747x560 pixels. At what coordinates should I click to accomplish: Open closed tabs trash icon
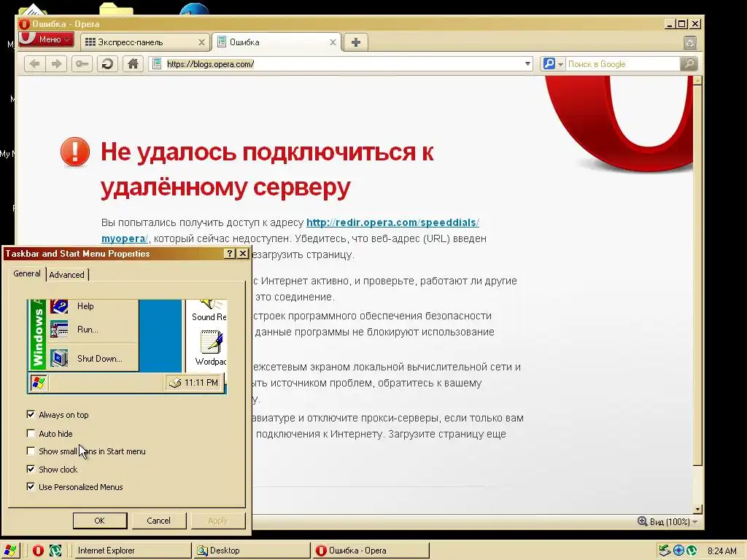(x=690, y=43)
